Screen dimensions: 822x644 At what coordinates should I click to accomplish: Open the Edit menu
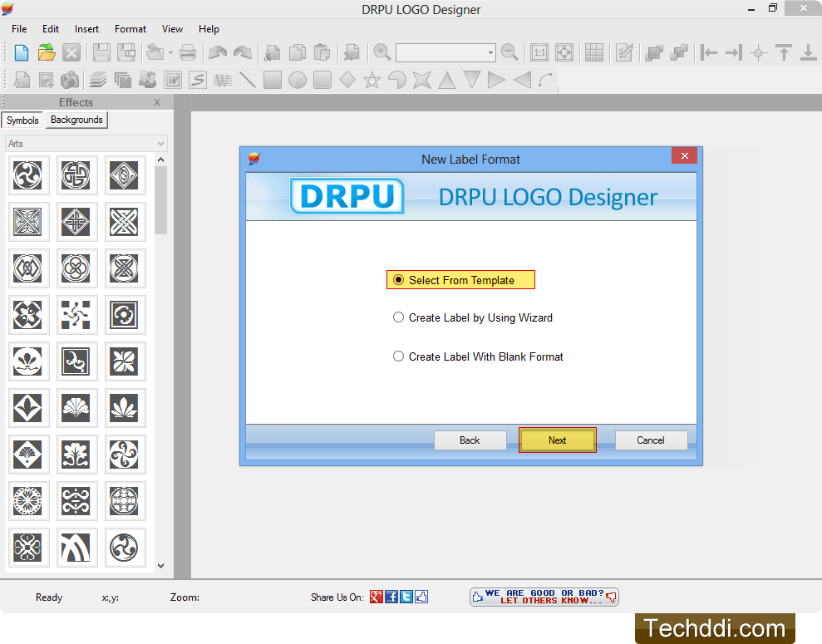click(x=51, y=29)
